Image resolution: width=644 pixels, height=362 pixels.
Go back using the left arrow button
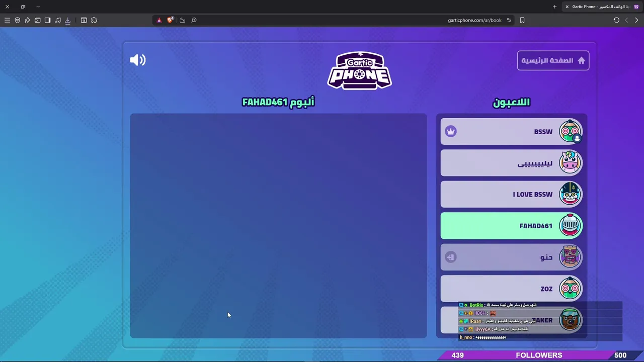click(626, 20)
